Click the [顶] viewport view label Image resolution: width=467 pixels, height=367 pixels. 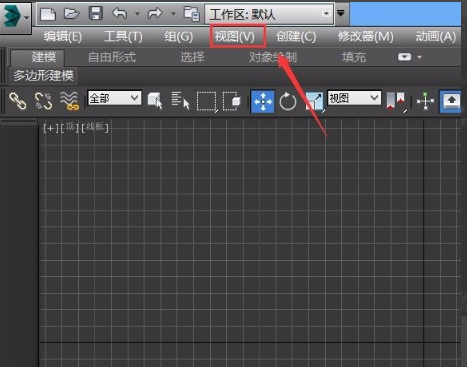pyautogui.click(x=70, y=127)
